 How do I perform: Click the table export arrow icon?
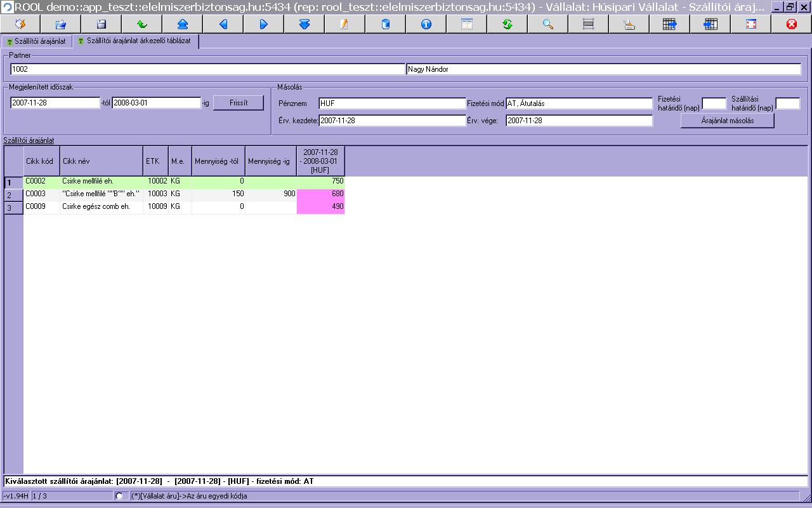[x=670, y=24]
